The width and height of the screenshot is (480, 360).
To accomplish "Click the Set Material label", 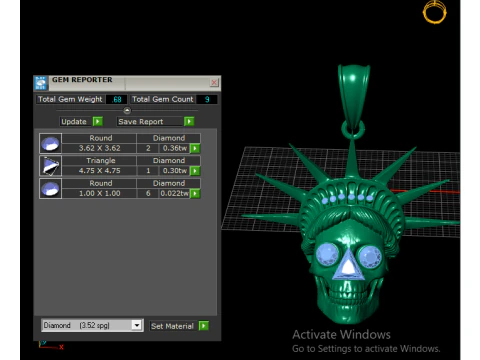I will [172, 326].
